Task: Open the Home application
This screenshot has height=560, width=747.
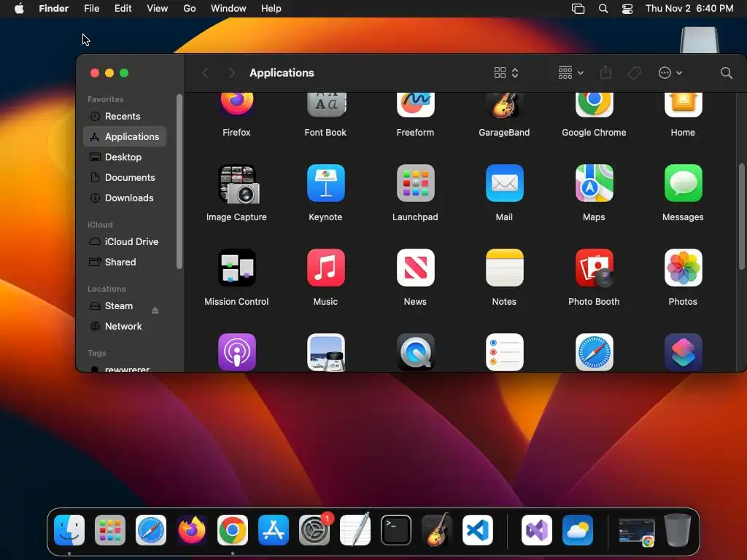Action: 683,105
